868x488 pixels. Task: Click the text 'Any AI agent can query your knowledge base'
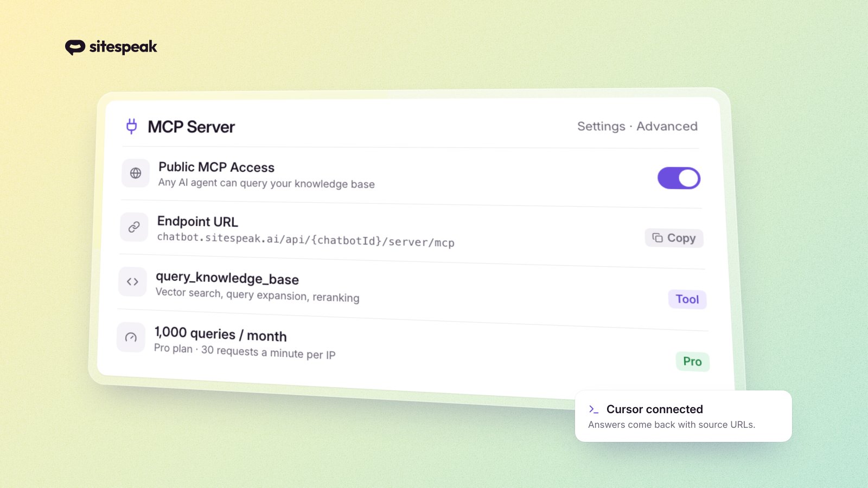[266, 183]
